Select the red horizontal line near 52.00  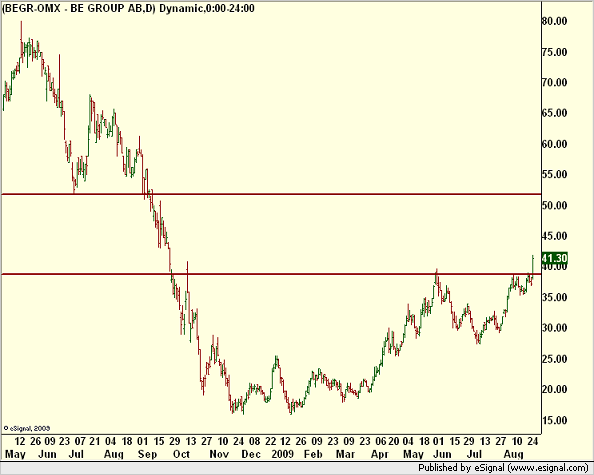pyautogui.click(x=271, y=194)
